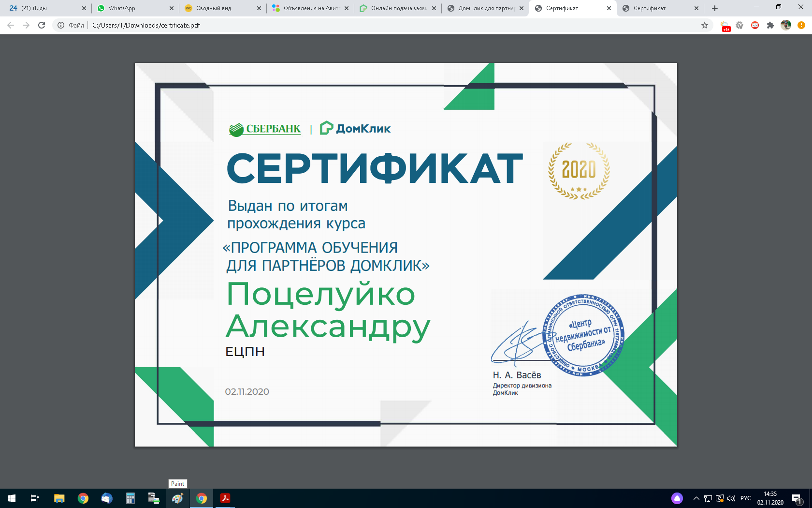Close the (21) Лиды tab

84,8
